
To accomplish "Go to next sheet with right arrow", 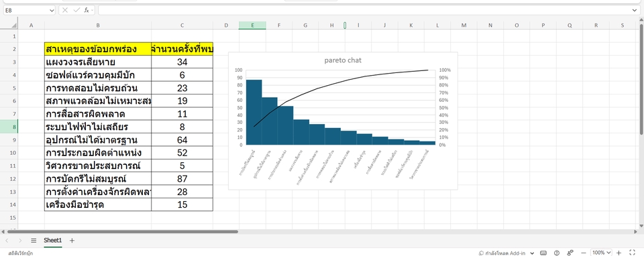I will (x=19, y=241).
